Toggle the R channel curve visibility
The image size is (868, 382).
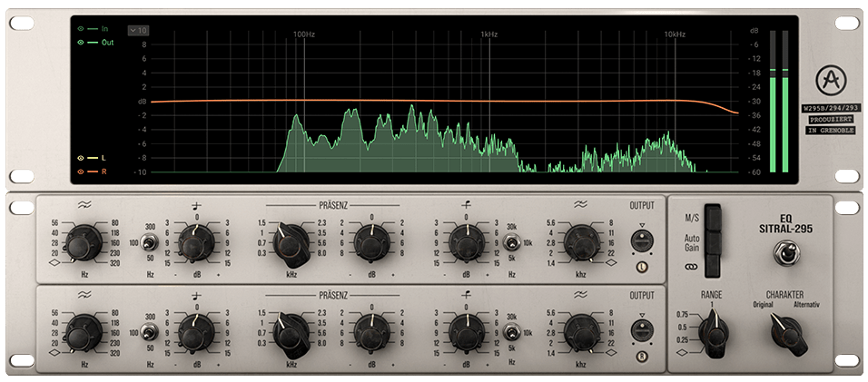click(x=80, y=171)
